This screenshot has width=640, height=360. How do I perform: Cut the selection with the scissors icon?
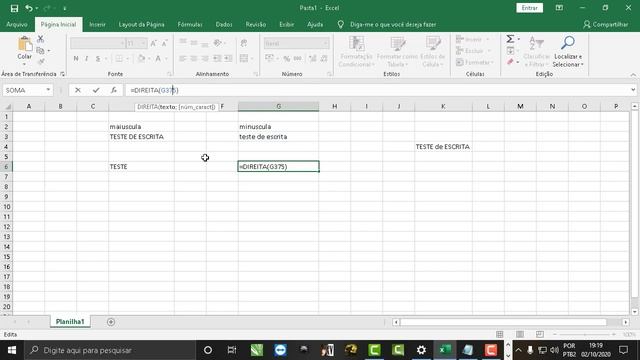[x=40, y=39]
